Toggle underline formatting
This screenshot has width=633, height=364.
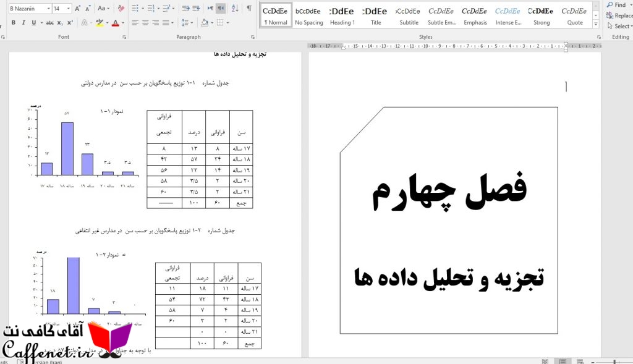(33, 23)
